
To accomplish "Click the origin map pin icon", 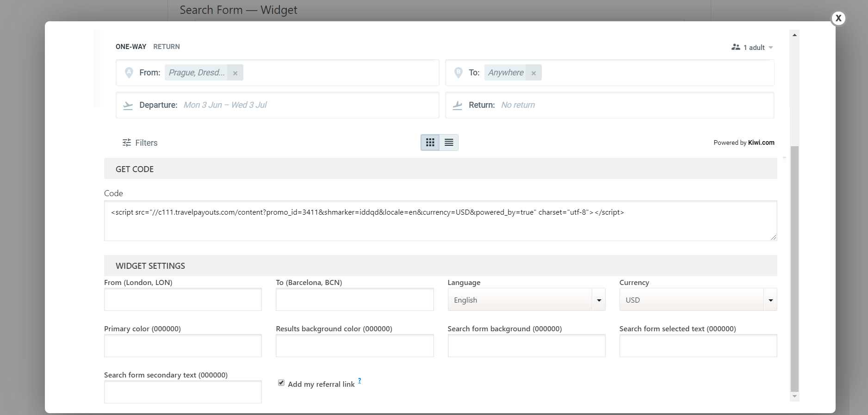I will [x=129, y=73].
